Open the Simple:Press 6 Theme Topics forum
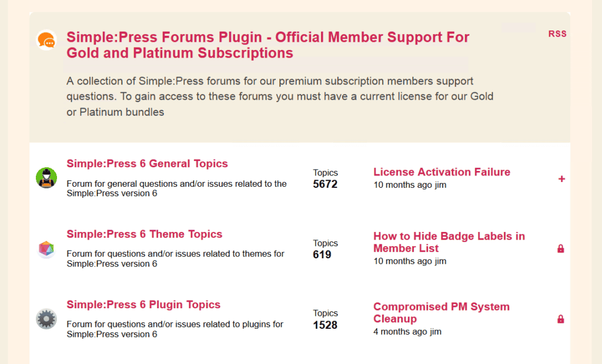 point(144,234)
